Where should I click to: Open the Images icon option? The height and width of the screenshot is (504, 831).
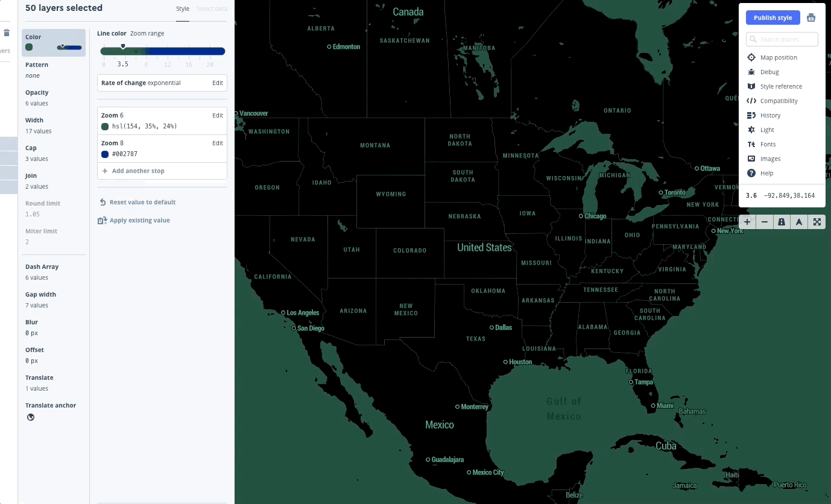(751, 159)
